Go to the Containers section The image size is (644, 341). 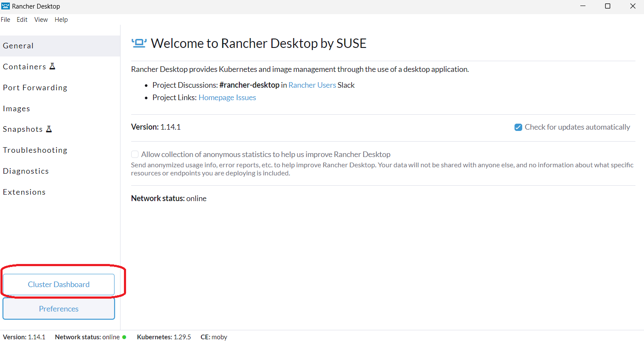pyautogui.click(x=60, y=67)
